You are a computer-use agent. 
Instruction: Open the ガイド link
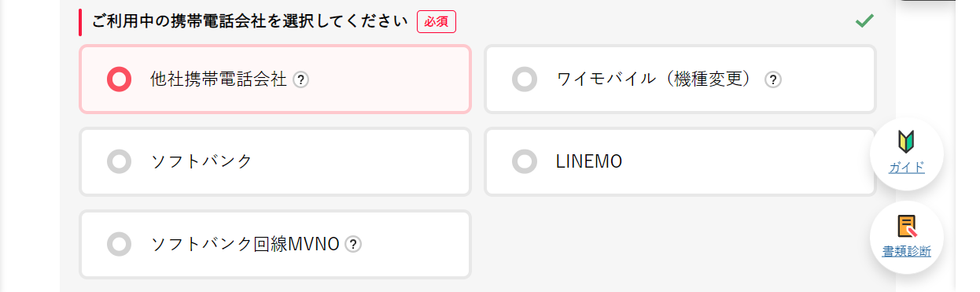point(907,168)
